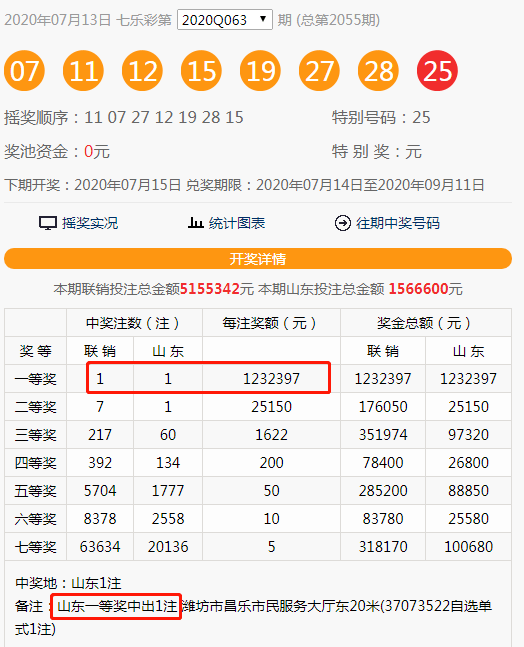
Task: Click the orange 开奖详情 bar
Action: coord(258,259)
